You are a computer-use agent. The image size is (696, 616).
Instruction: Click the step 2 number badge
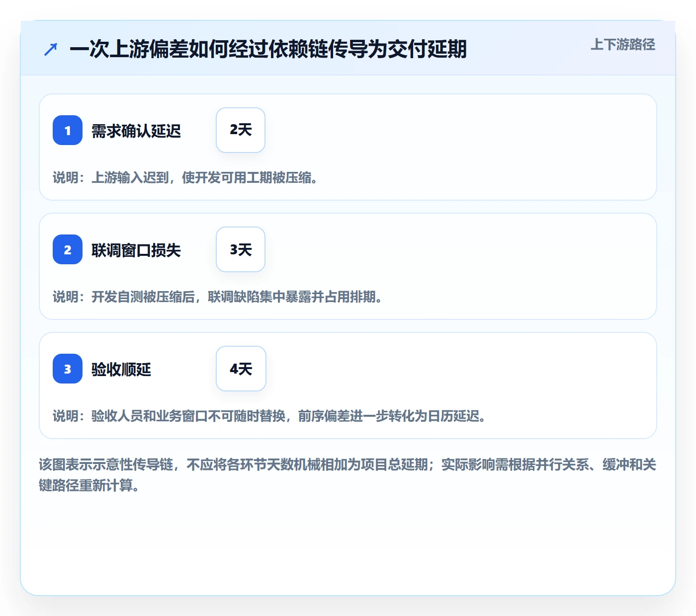(x=68, y=249)
